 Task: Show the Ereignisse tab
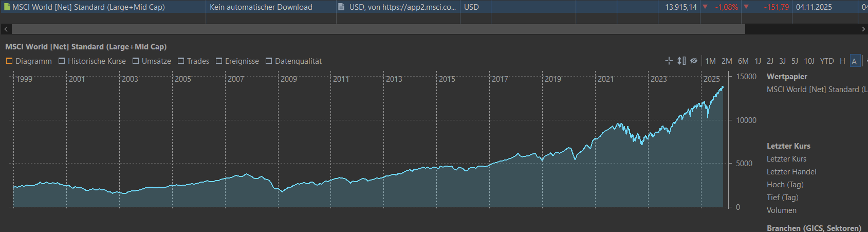click(x=237, y=61)
